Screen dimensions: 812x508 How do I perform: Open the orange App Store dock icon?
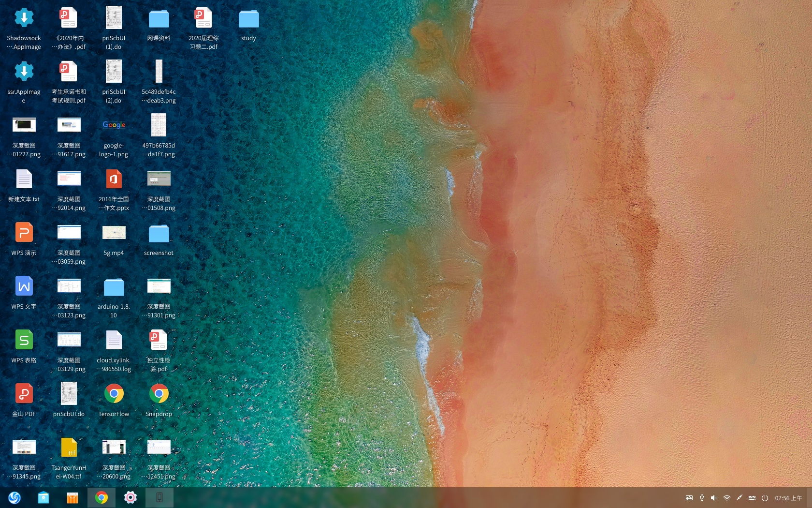(x=72, y=497)
